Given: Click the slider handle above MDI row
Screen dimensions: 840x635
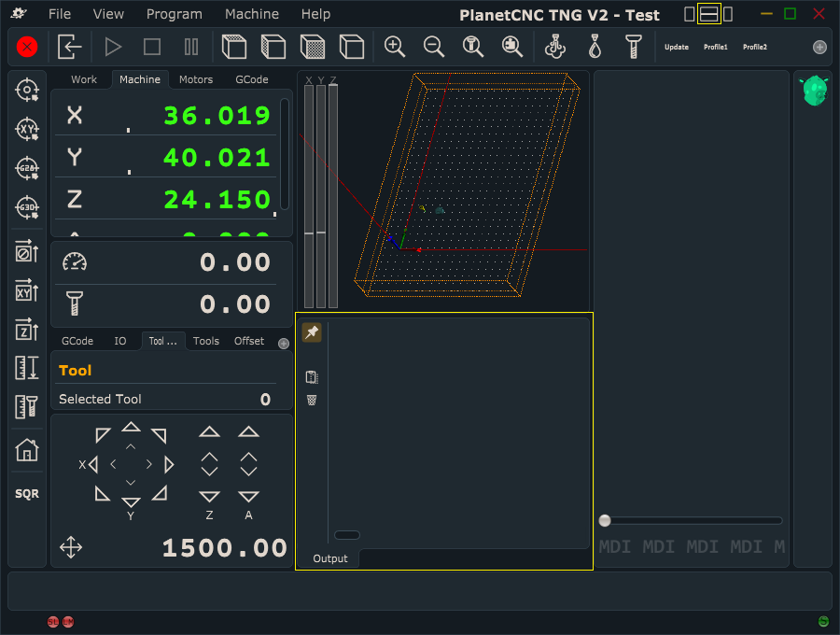Looking at the screenshot, I should (x=605, y=520).
